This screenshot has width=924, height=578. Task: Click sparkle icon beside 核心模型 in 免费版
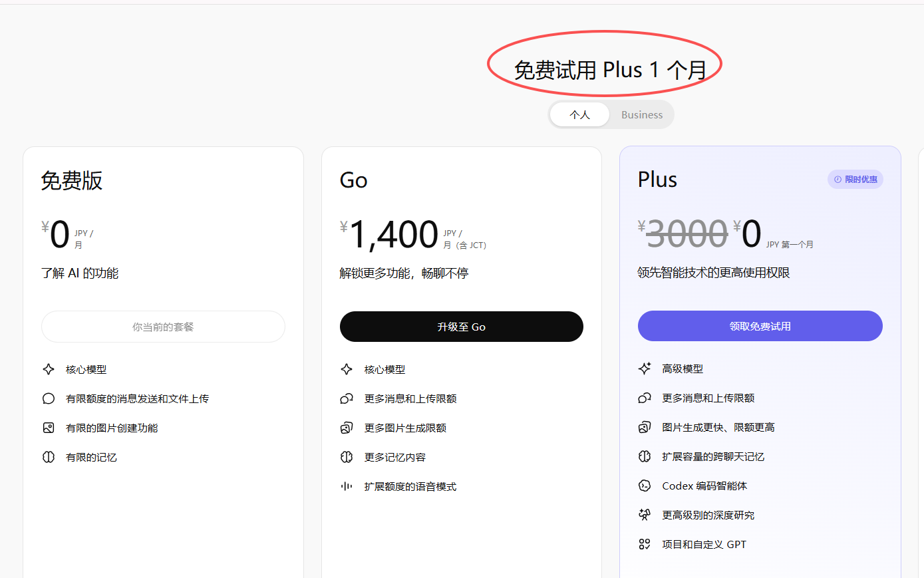(49, 369)
